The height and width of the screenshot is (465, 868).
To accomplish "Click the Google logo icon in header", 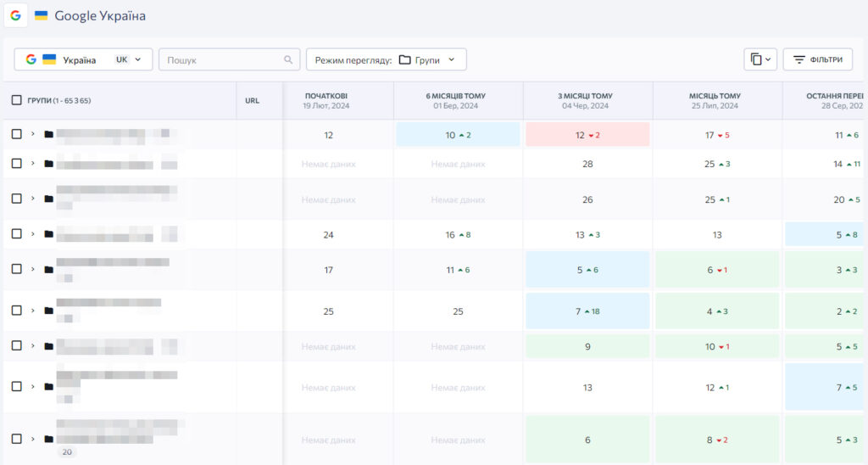I will coord(15,15).
